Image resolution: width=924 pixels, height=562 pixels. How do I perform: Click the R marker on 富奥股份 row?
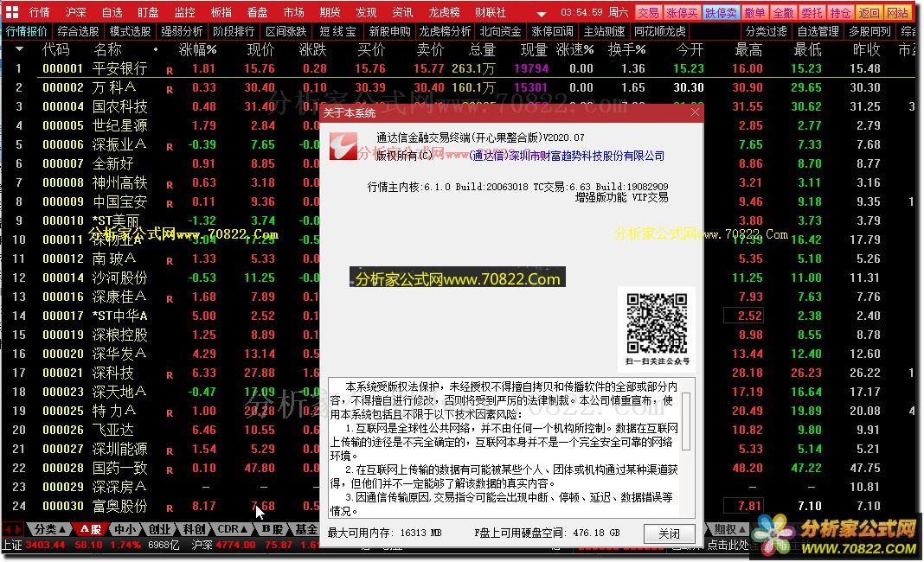(170, 508)
